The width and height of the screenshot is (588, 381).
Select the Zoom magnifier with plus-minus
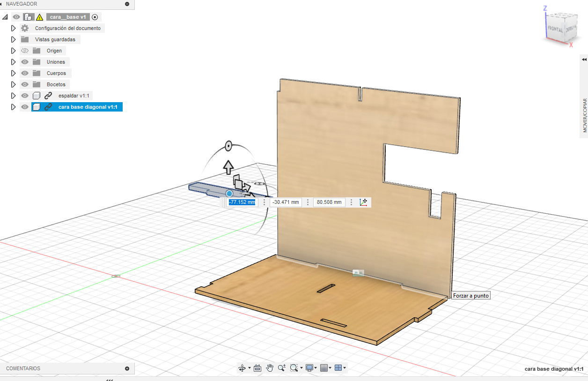click(282, 368)
